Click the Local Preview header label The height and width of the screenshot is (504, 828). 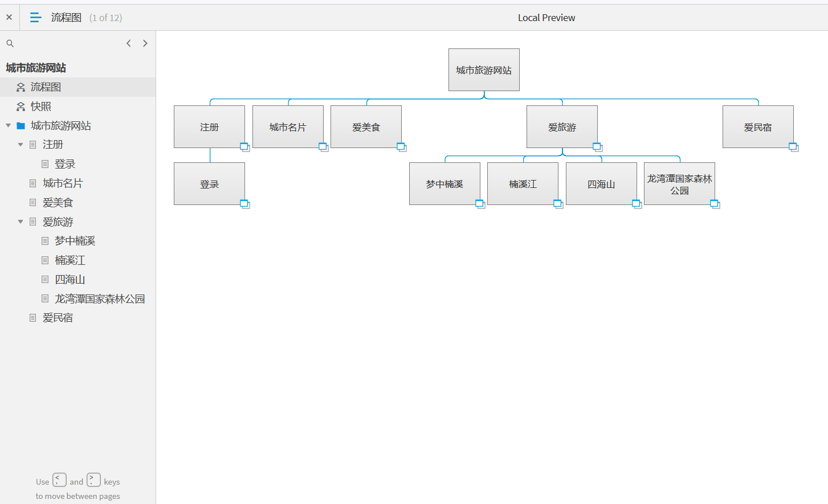(546, 18)
